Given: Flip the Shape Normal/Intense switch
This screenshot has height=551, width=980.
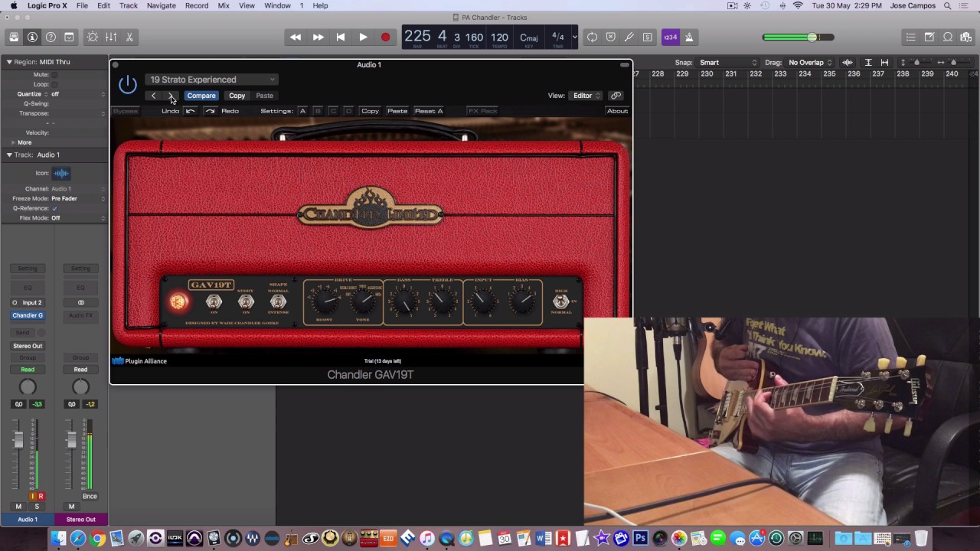Looking at the screenshot, I should click(278, 302).
